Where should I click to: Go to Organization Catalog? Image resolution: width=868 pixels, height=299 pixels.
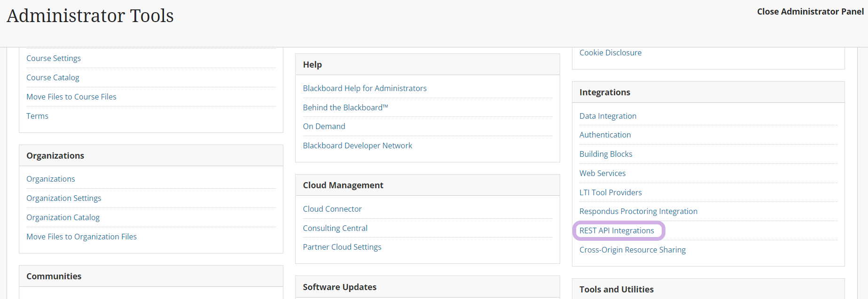point(63,217)
